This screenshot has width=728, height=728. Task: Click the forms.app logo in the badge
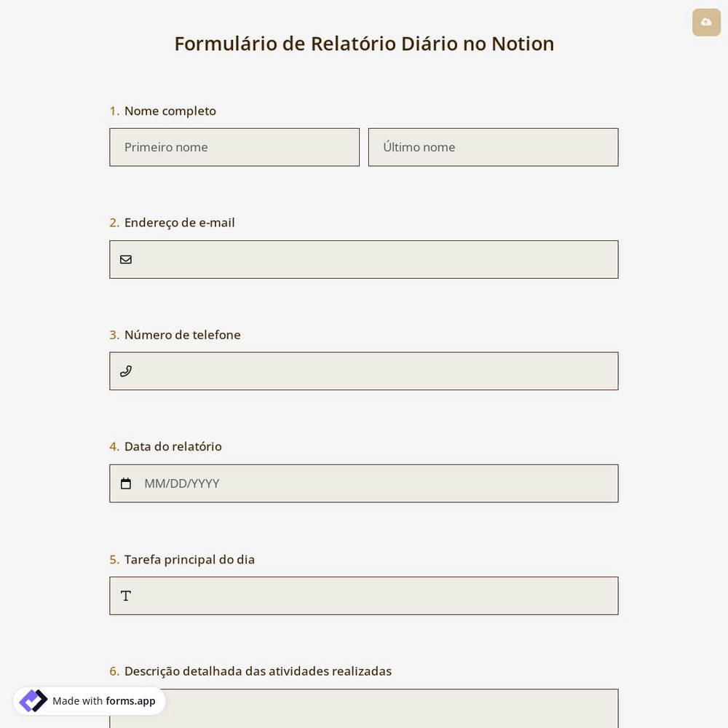[x=33, y=700]
